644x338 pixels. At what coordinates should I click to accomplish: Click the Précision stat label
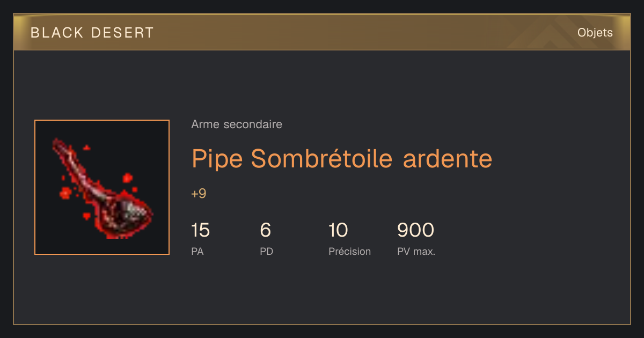[349, 251]
